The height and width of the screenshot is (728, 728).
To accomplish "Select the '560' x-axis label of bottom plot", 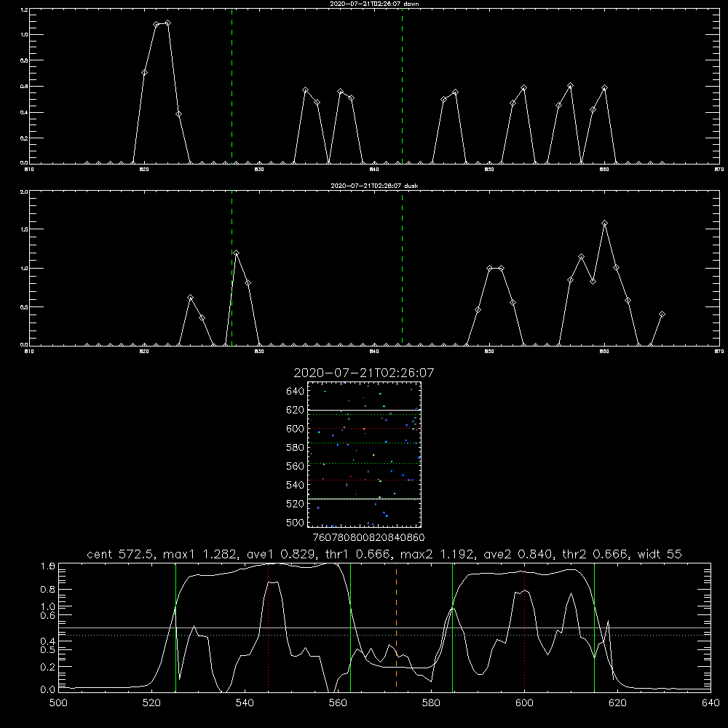I will tap(338, 703).
